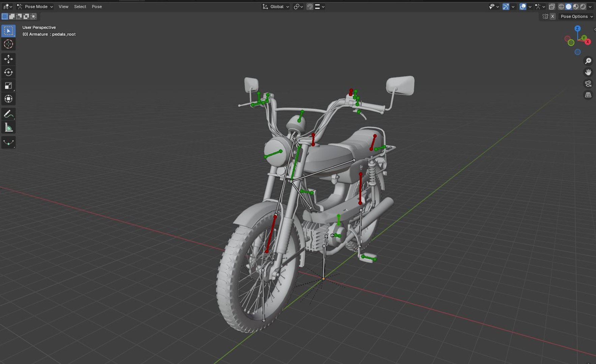This screenshot has height=364, width=596.
Task: Choose the Move tool in toolbar
Action: (8, 59)
